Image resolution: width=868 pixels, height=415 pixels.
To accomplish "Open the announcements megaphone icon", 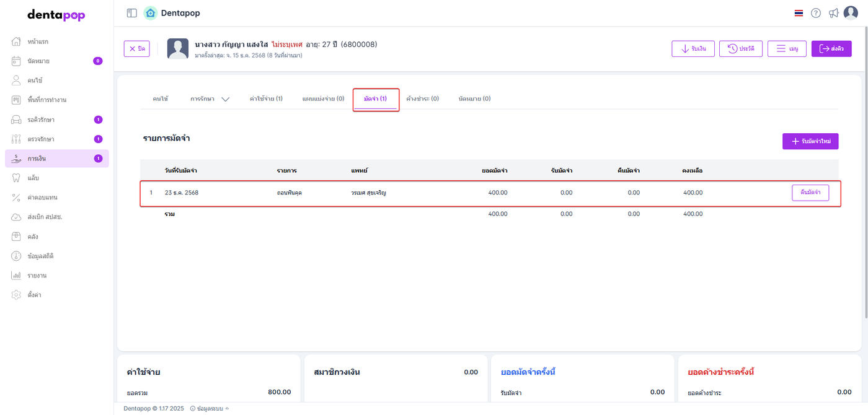I will click(833, 13).
